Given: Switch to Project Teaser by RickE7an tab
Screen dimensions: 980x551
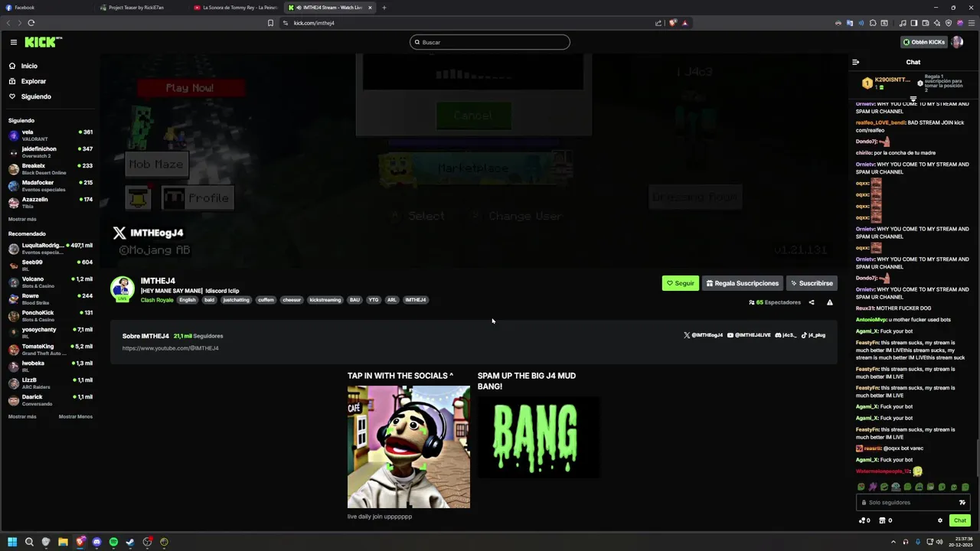Looking at the screenshot, I should pyautogui.click(x=141, y=8).
